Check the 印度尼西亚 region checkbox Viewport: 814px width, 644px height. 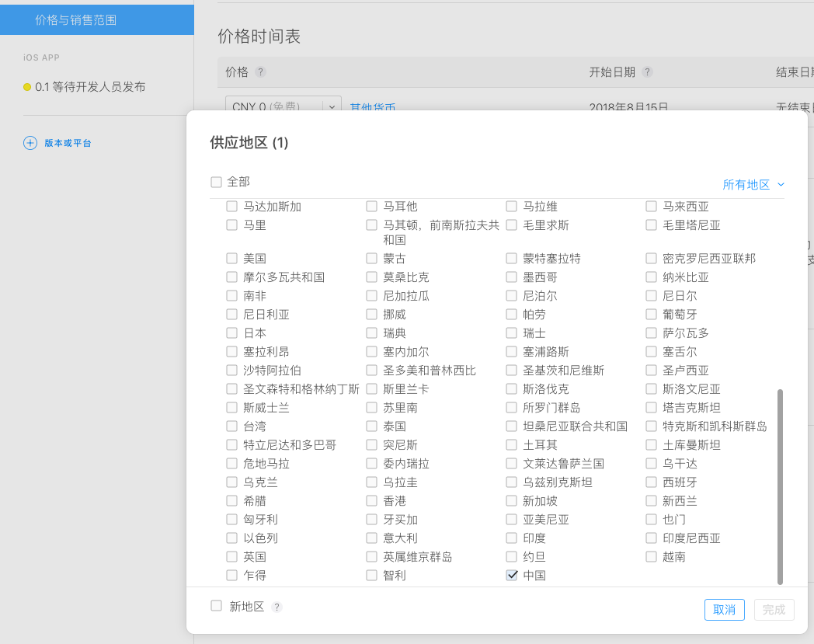651,538
